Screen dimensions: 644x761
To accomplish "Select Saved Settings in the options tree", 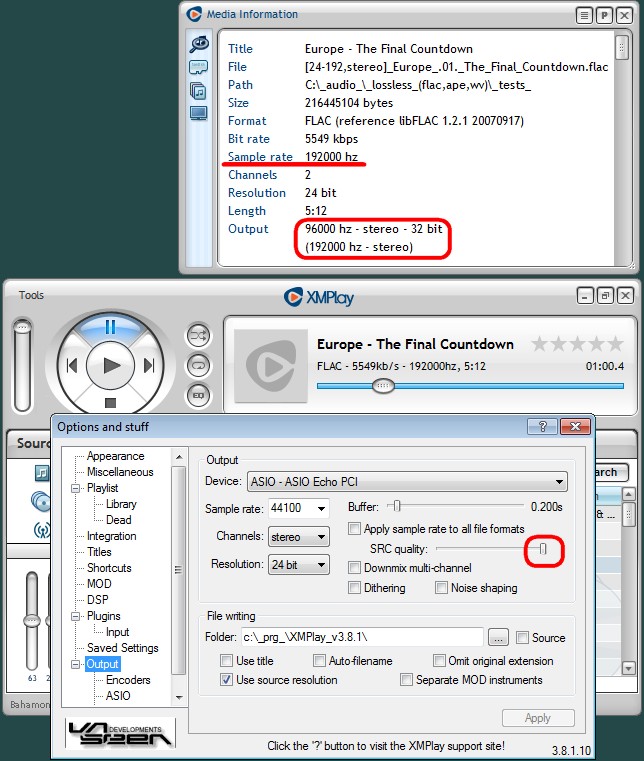I will point(123,648).
